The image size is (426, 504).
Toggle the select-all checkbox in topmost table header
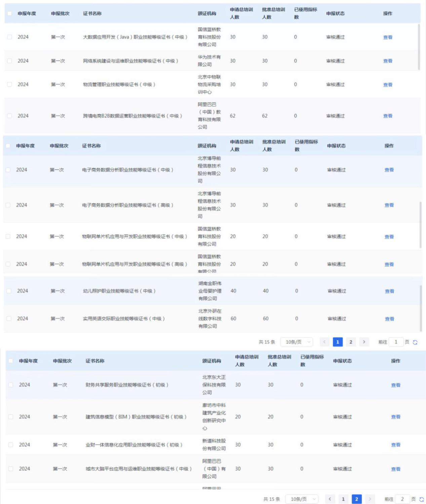pos(9,13)
